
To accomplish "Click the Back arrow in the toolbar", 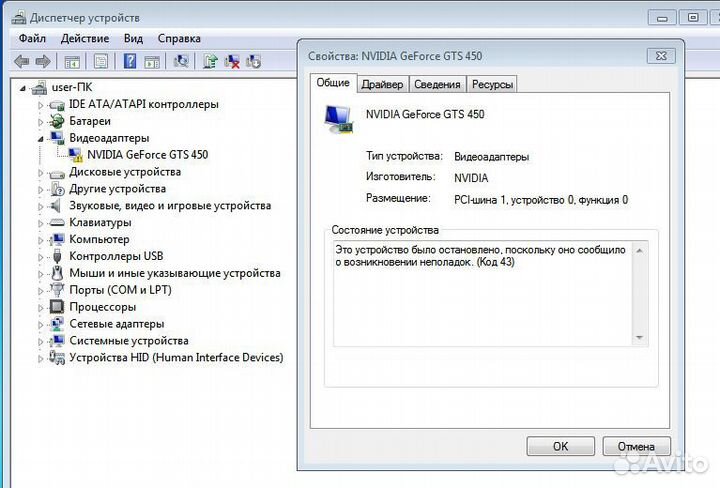I will pos(21,61).
